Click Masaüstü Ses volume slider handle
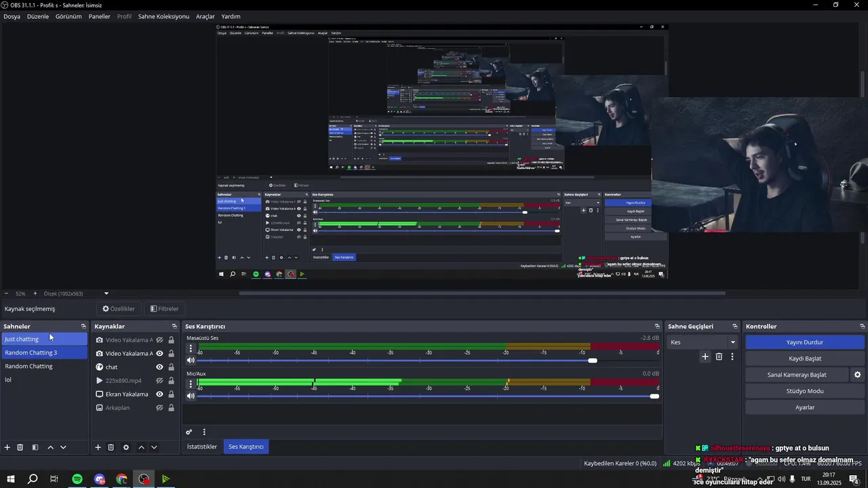This screenshot has height=488, width=868. pyautogui.click(x=593, y=361)
